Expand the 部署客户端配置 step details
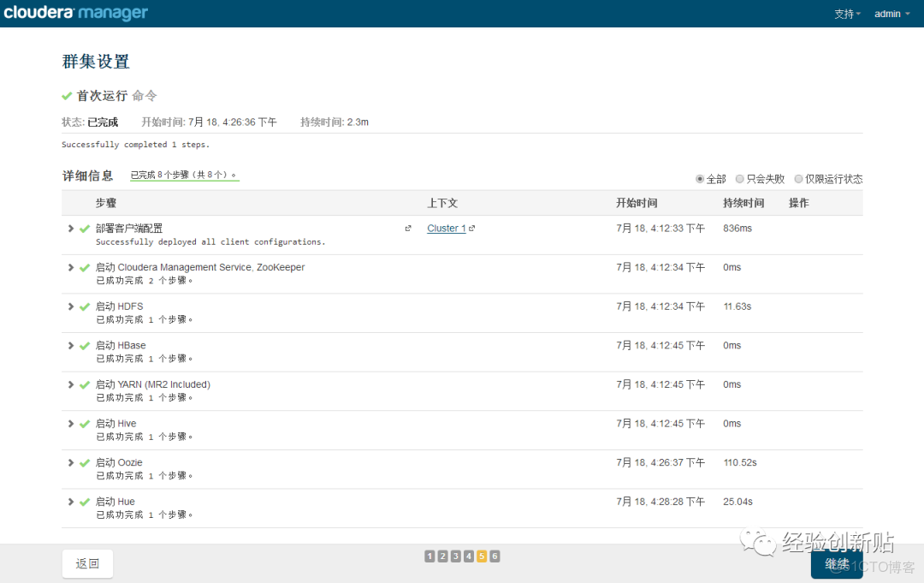 (69, 228)
